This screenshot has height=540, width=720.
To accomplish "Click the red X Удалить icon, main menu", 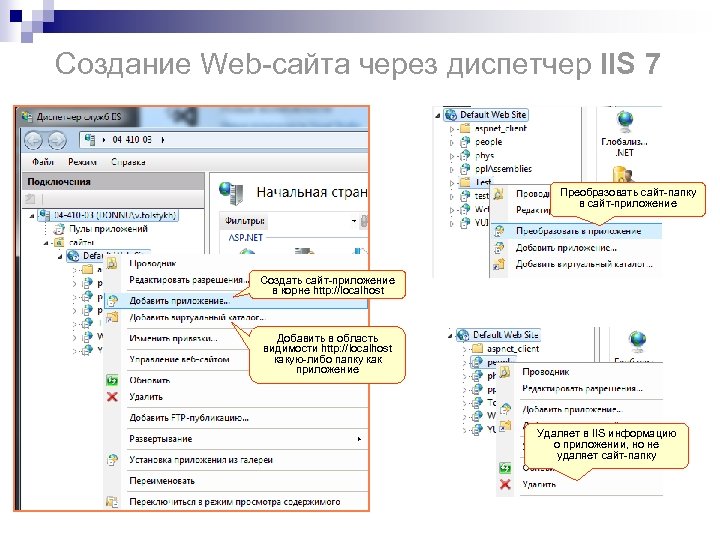I will pyautogui.click(x=112, y=397).
